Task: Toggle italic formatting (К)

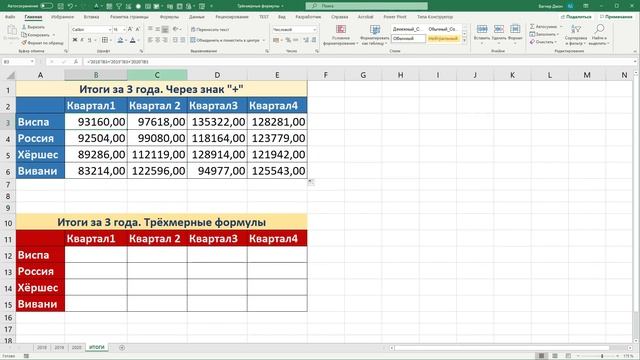Action: 82,40
